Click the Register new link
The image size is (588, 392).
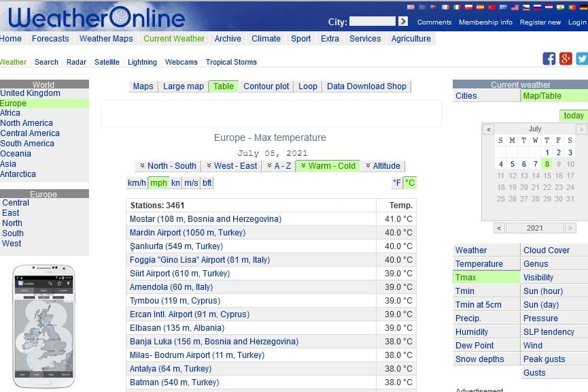click(540, 22)
